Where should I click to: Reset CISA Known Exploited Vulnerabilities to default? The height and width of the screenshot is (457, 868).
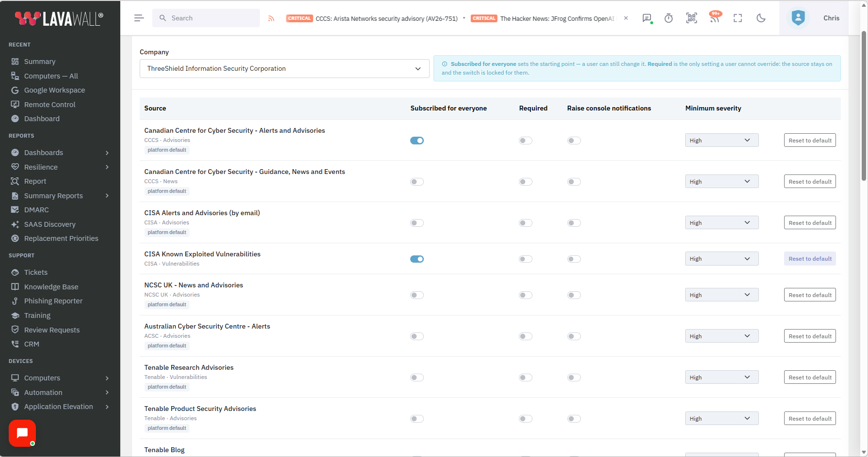pos(810,259)
